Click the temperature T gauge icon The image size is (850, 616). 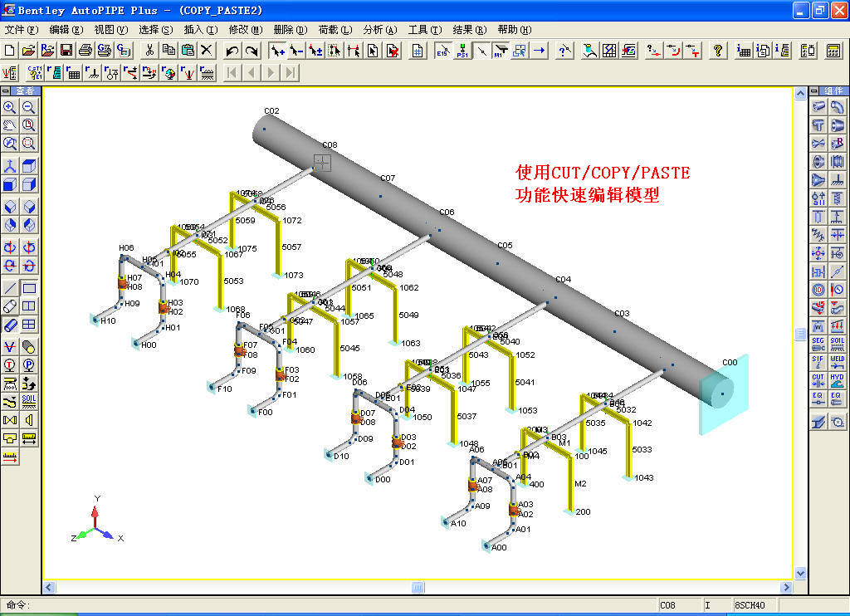(x=10, y=365)
